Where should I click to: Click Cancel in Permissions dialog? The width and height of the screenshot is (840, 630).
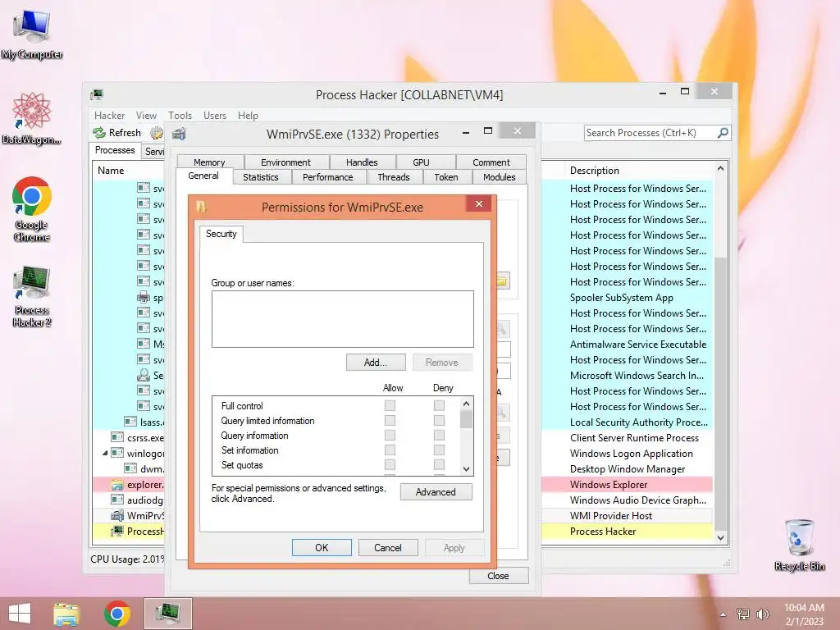(x=388, y=547)
